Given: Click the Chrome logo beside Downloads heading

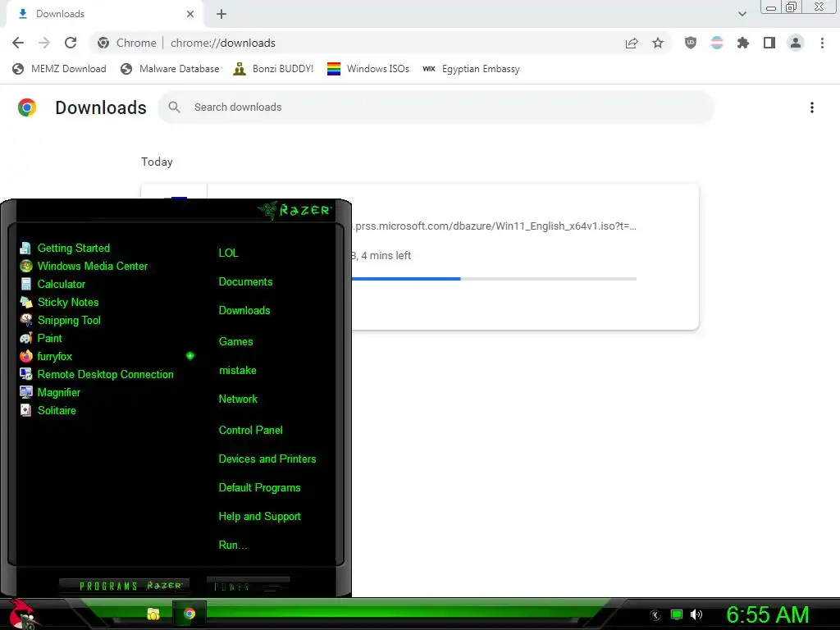Looking at the screenshot, I should coord(27,107).
